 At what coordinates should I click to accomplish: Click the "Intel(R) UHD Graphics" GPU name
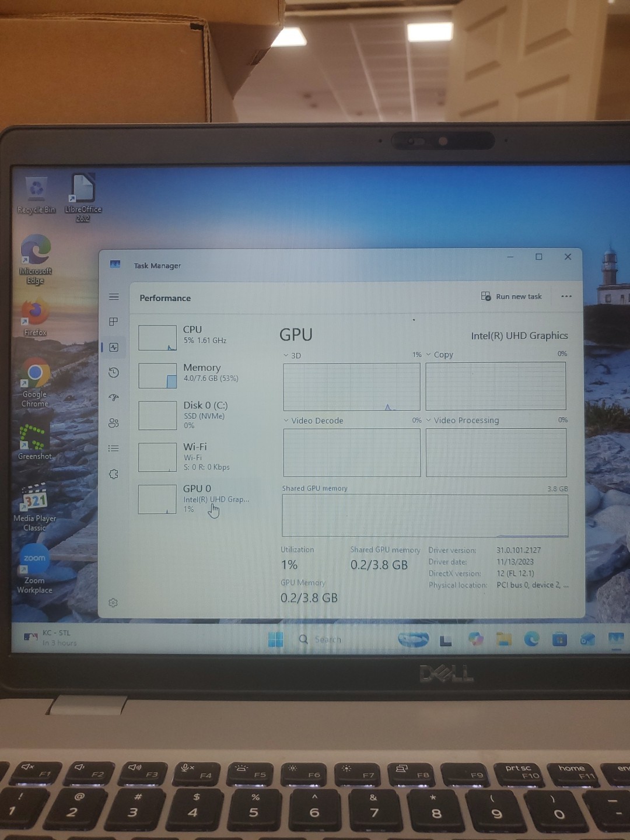click(519, 335)
